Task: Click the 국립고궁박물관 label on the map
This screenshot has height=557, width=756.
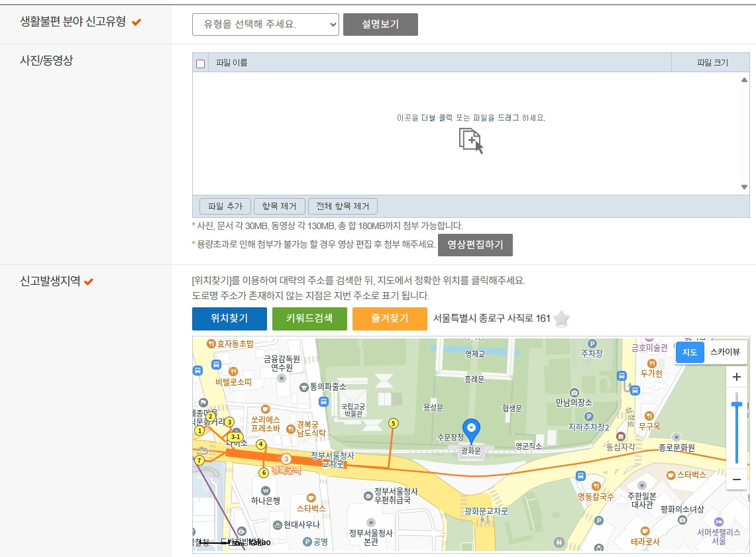Action: point(353,410)
